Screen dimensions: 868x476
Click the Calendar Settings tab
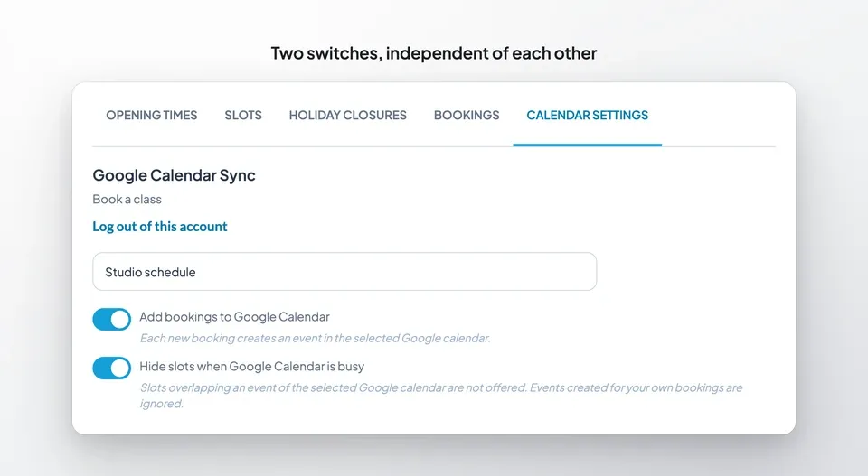tap(588, 115)
